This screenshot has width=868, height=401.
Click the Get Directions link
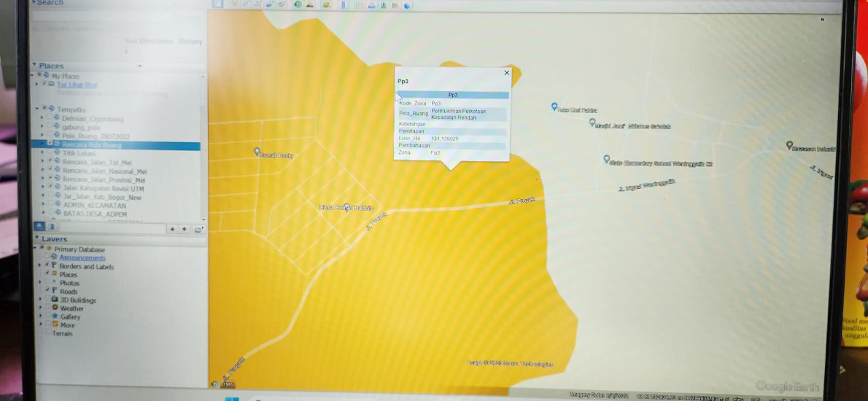click(148, 42)
